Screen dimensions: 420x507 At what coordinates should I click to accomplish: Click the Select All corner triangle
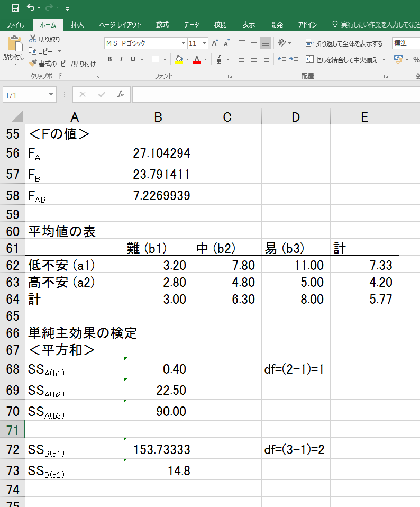pyautogui.click(x=17, y=116)
